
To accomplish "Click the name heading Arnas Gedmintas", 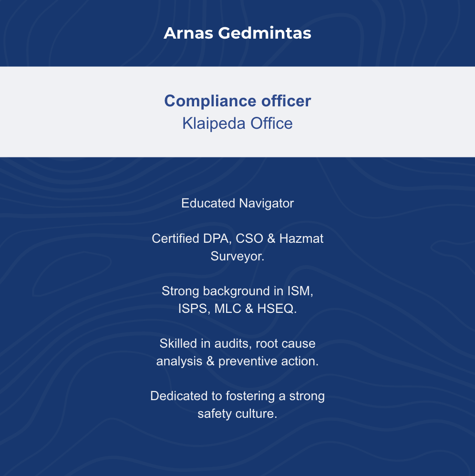I will pyautogui.click(x=237, y=33).
